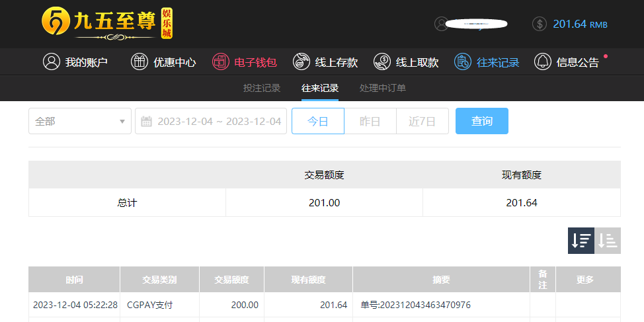Click the 信息公告 bell icon

click(543, 61)
